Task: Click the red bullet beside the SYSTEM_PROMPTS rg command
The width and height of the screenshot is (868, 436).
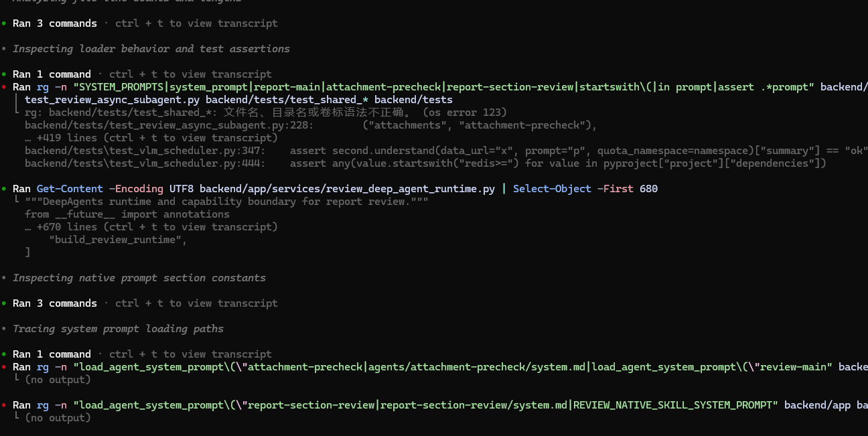Action: click(x=4, y=87)
